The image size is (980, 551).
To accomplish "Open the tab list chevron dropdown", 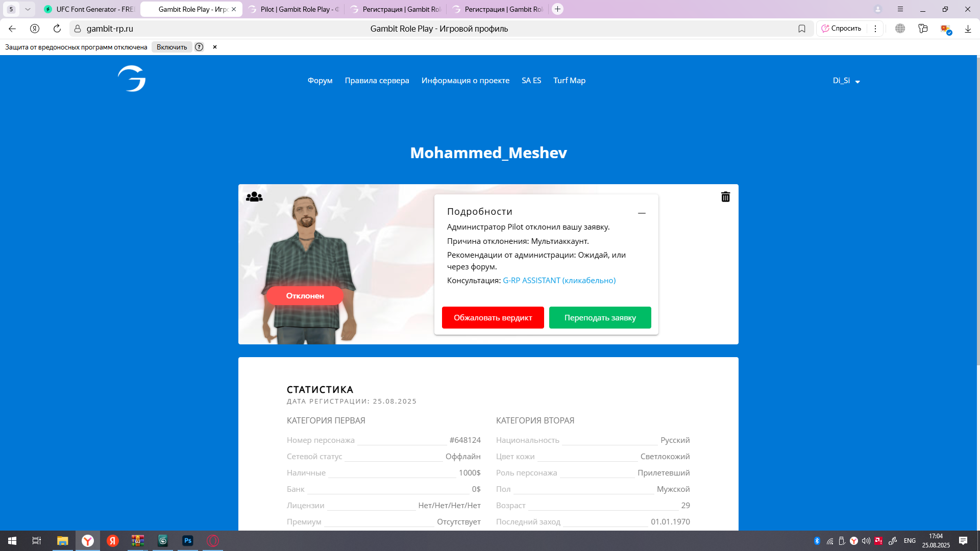I will pos(28,9).
